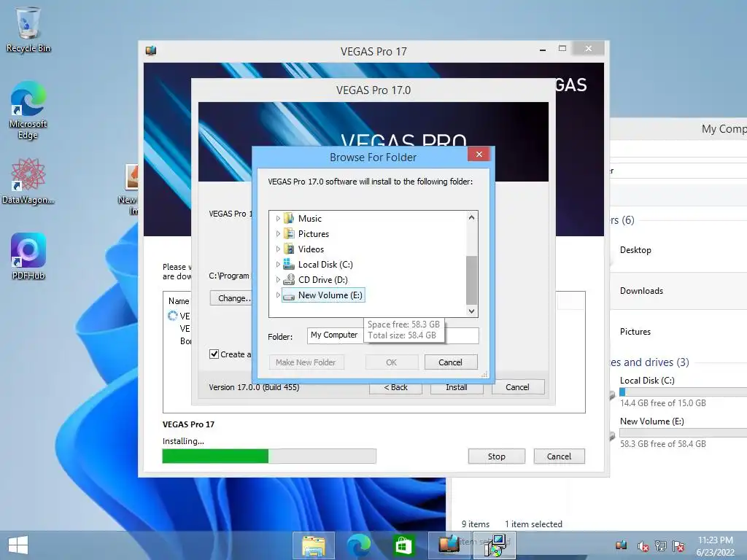Select the Local Disk (C:) drive icon
This screenshot has width=747, height=560.
tap(289, 264)
